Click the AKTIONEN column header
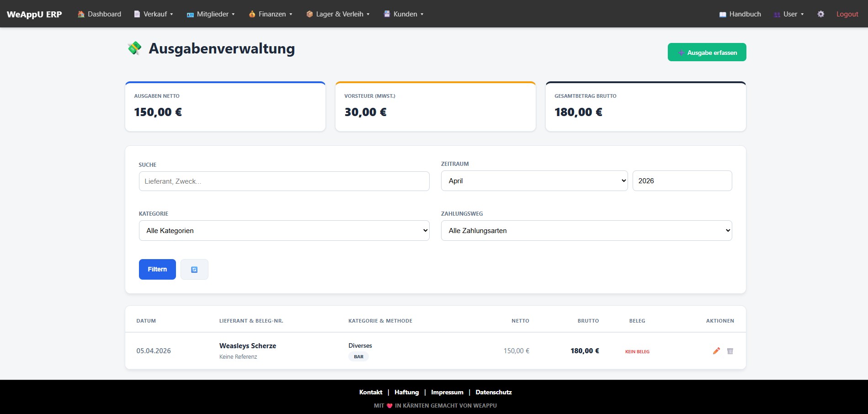 (720, 321)
